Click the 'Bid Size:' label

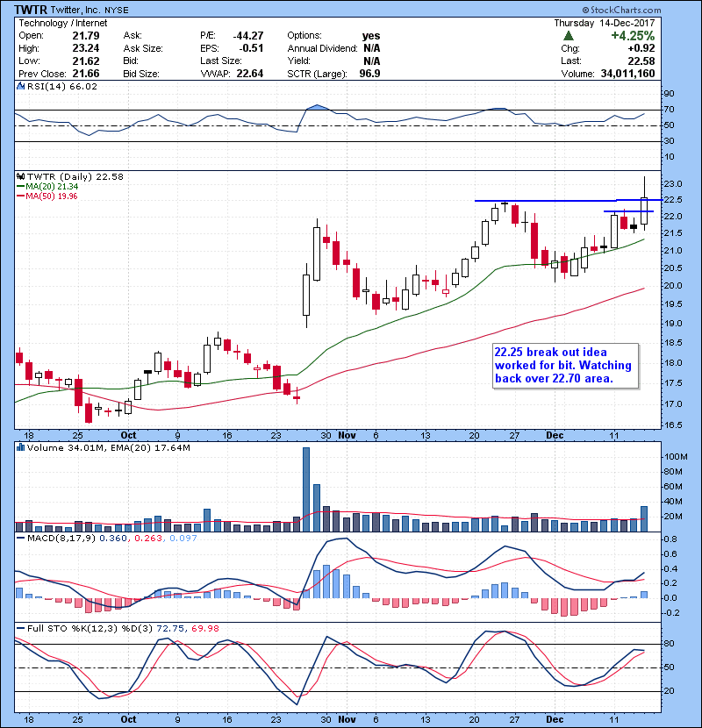(x=141, y=74)
